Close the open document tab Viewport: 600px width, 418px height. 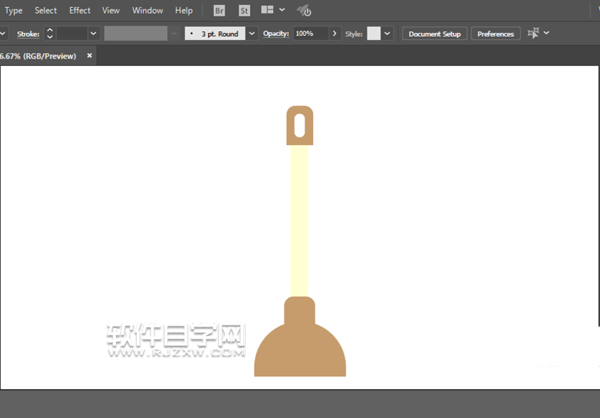click(89, 55)
